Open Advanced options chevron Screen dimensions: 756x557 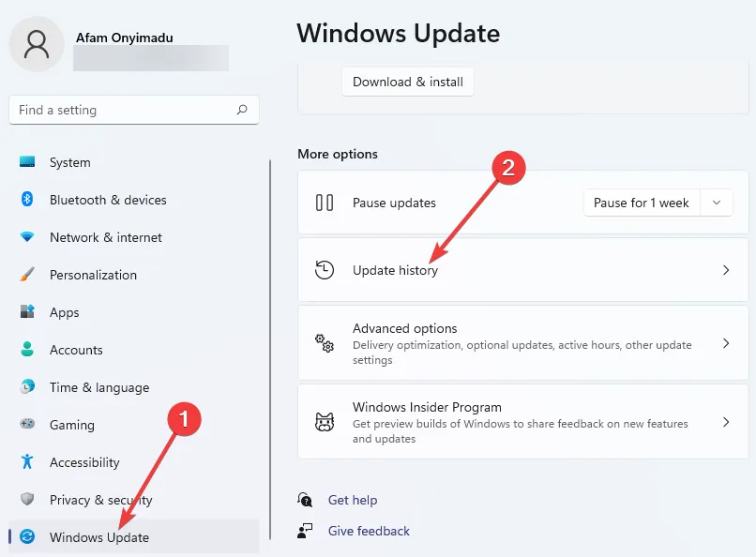point(726,343)
